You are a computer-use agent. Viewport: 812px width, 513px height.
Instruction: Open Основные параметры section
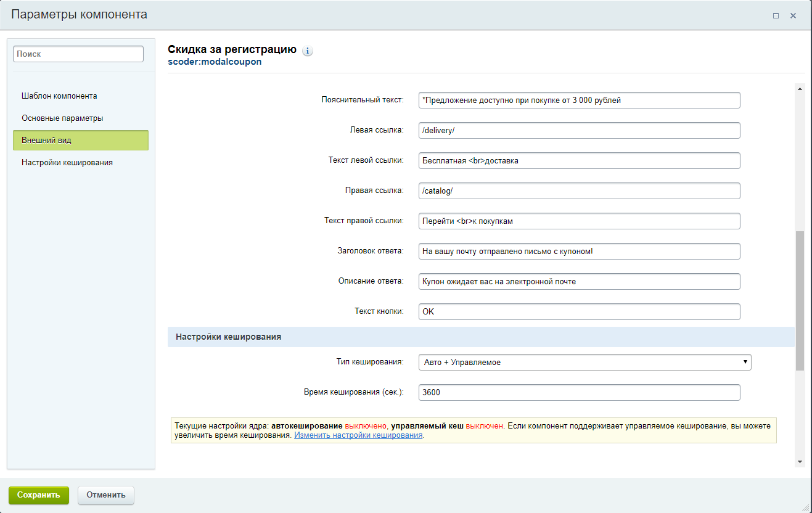point(62,118)
